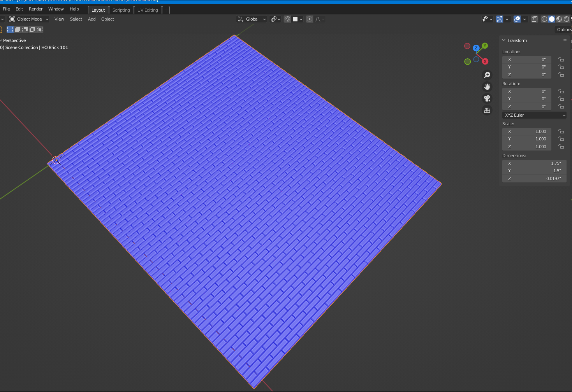Choose the 'Invert selection' mode icon
This screenshot has width=572, height=392.
tap(32, 30)
